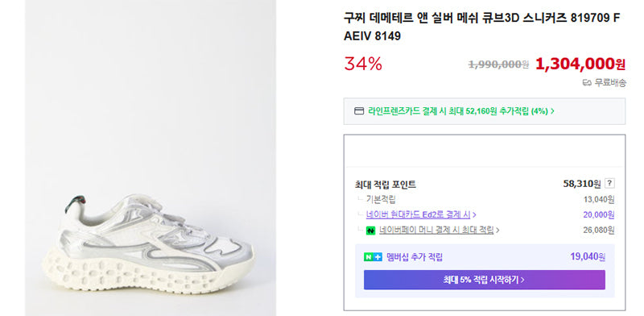644x316 pixels.
Task: Click the 라인프렌즈카드 결제 시 추가적립 banner
Action: point(485,111)
